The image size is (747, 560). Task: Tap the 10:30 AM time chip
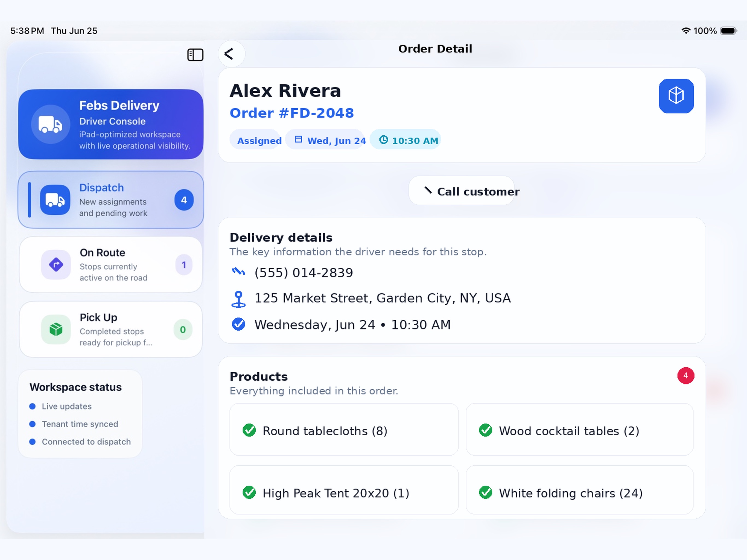point(405,139)
